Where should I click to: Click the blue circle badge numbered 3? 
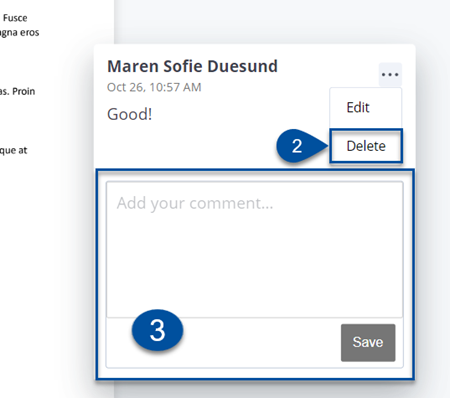point(157,330)
